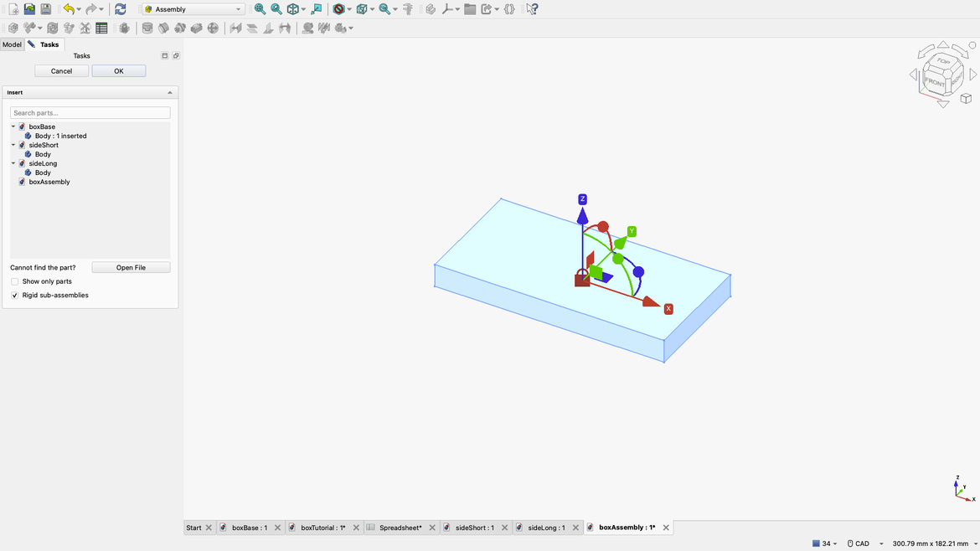
Task: Click the Fit All zoom icon
Action: pos(260,9)
